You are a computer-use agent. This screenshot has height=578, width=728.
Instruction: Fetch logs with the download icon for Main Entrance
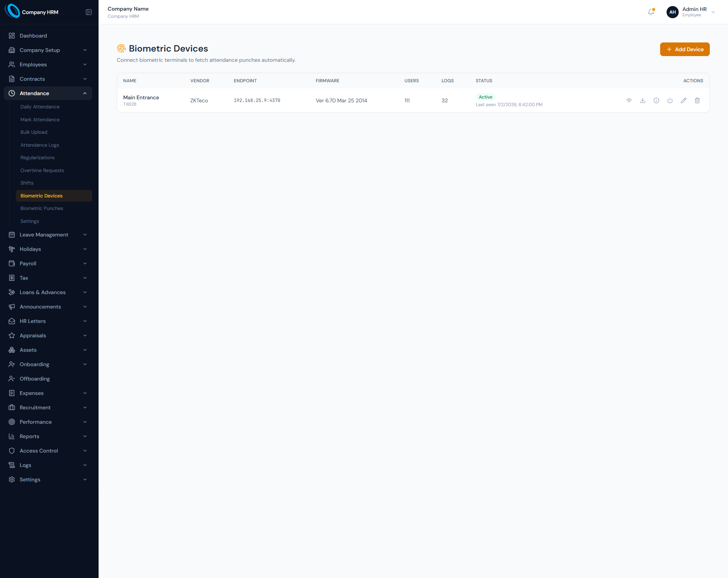pos(643,100)
